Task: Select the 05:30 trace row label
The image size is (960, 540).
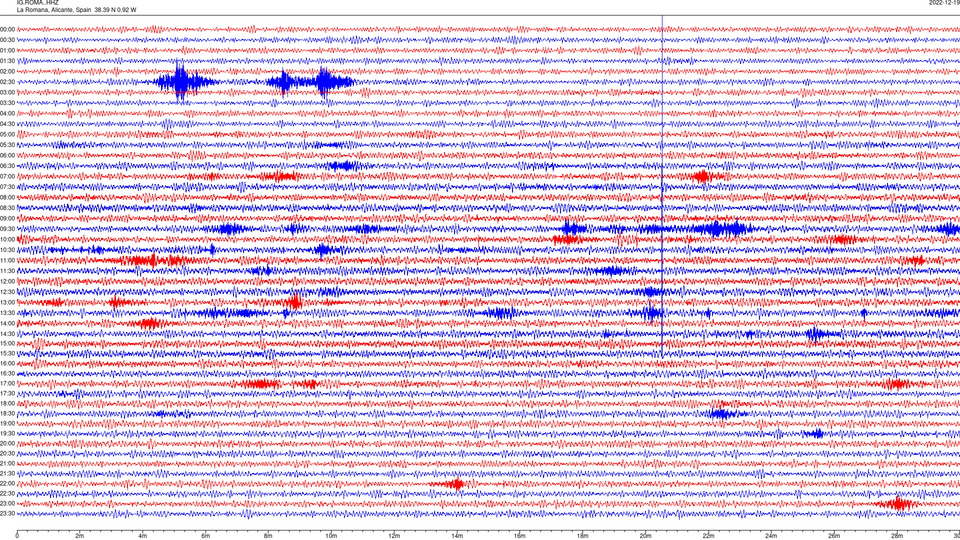Action: pyautogui.click(x=7, y=145)
